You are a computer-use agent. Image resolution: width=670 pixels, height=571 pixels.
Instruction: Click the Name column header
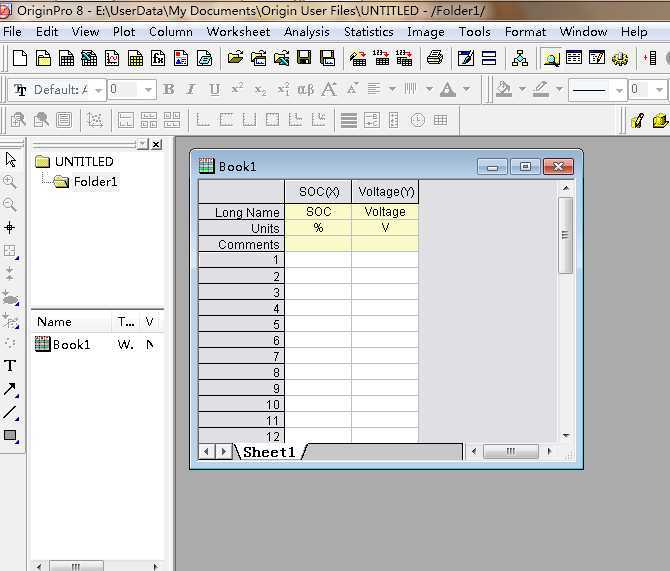click(x=71, y=322)
